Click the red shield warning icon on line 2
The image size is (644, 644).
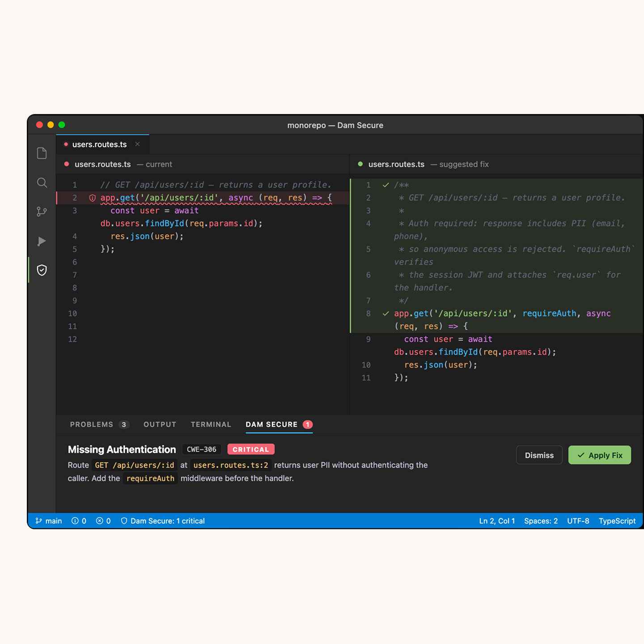point(93,198)
